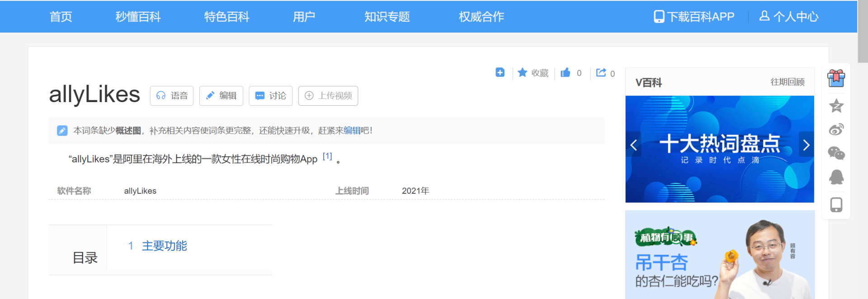This screenshot has height=299, width=868.
Task: Click the share arrow icon
Action: click(x=601, y=72)
